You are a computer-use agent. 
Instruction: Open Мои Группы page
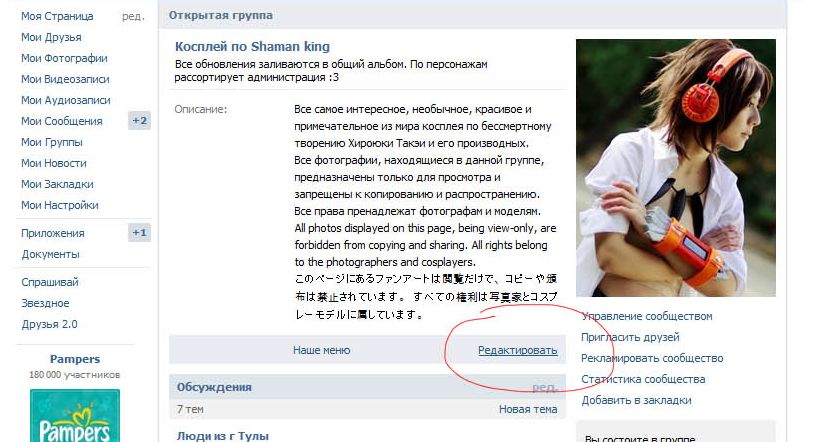pos(51,142)
